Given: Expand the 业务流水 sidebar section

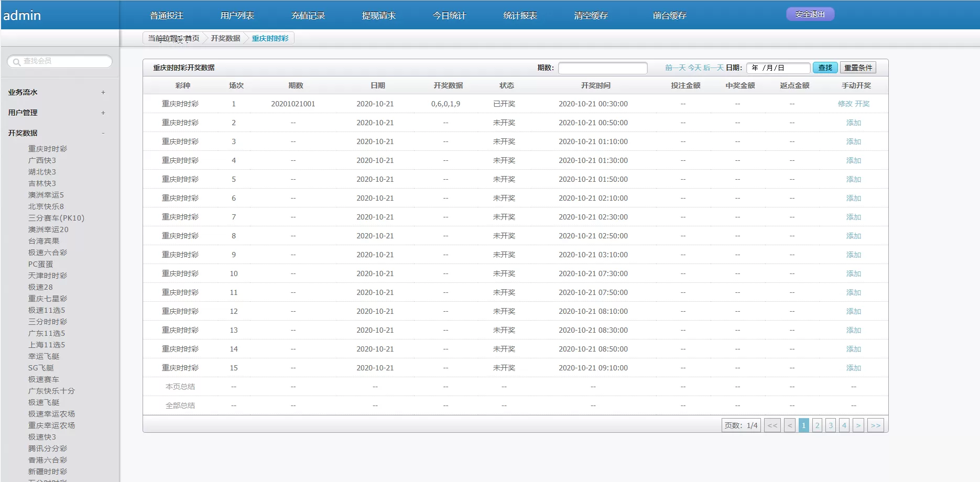Looking at the screenshot, I should click(103, 92).
